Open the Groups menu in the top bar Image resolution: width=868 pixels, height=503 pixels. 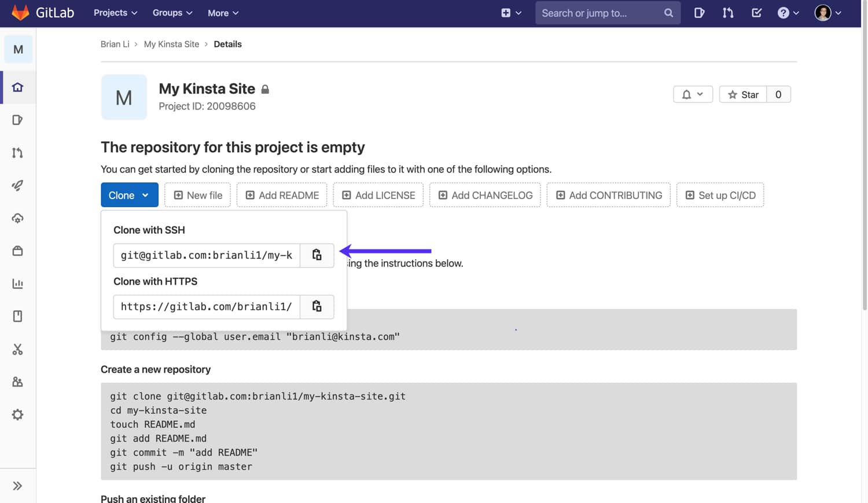171,12
